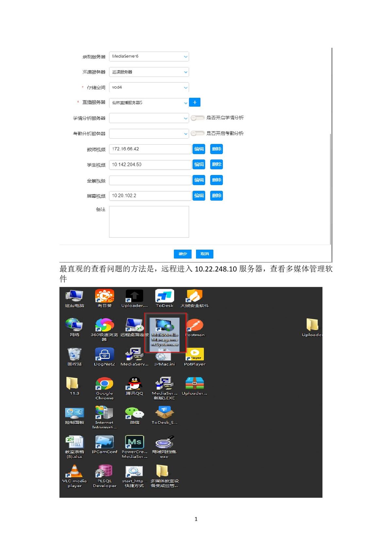Viewport: 392px width, 555px height.
Task: Launch the PLSQL Developer shortcut
Action: tap(105, 473)
